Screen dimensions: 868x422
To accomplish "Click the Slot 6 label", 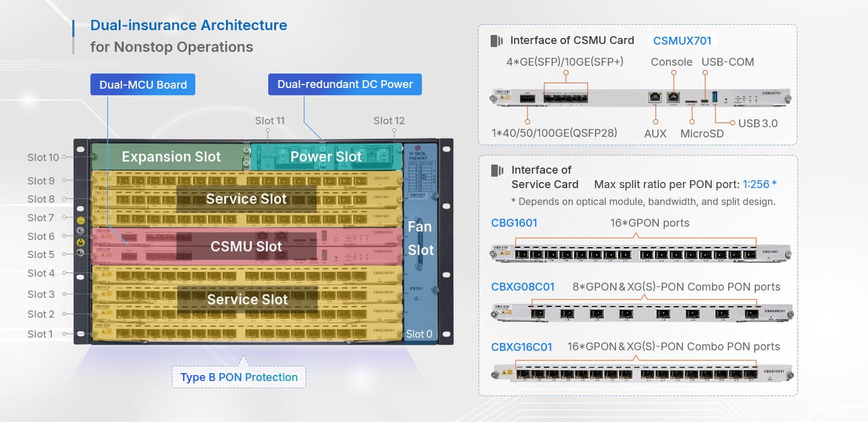I will tap(40, 236).
